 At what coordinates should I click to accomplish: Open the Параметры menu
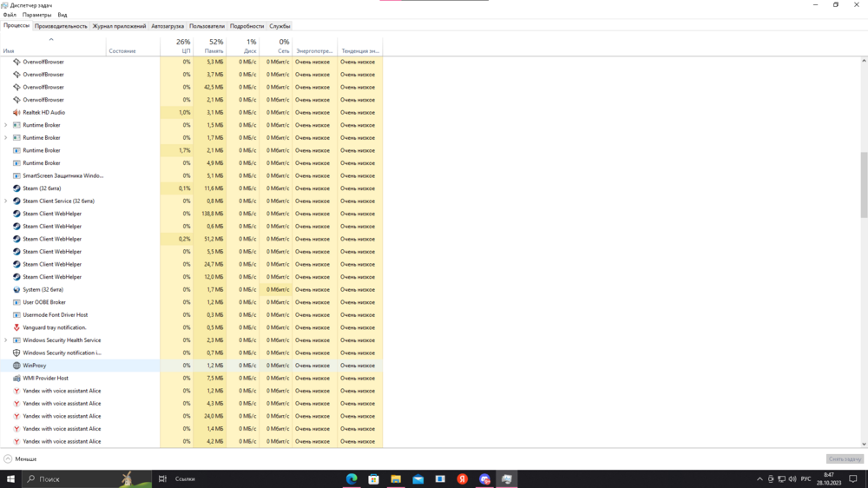(36, 15)
